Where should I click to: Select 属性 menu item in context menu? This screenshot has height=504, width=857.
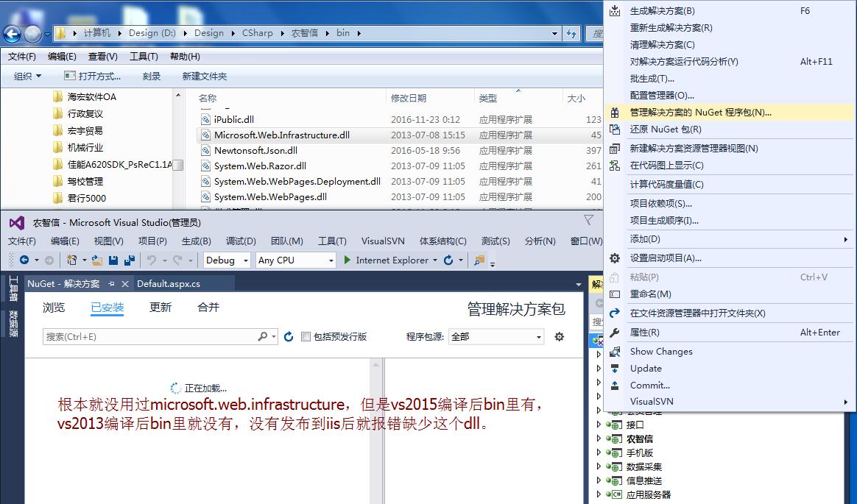729,333
